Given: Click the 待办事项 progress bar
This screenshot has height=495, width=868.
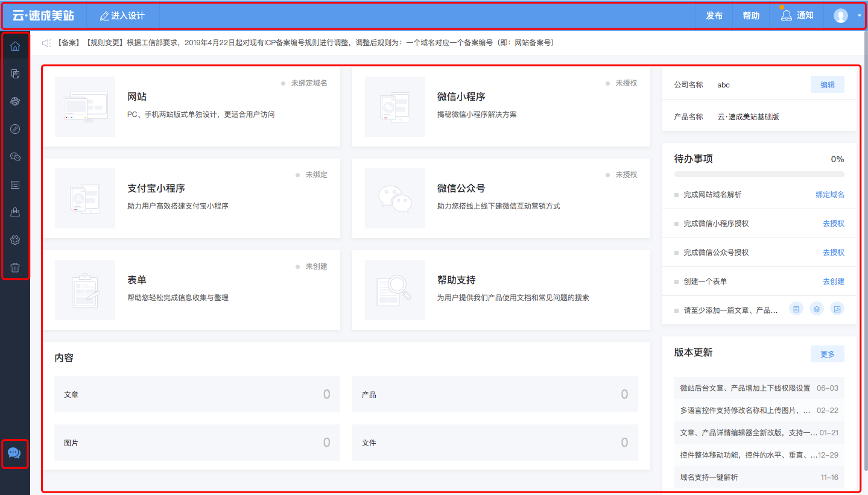Looking at the screenshot, I should pos(759,174).
